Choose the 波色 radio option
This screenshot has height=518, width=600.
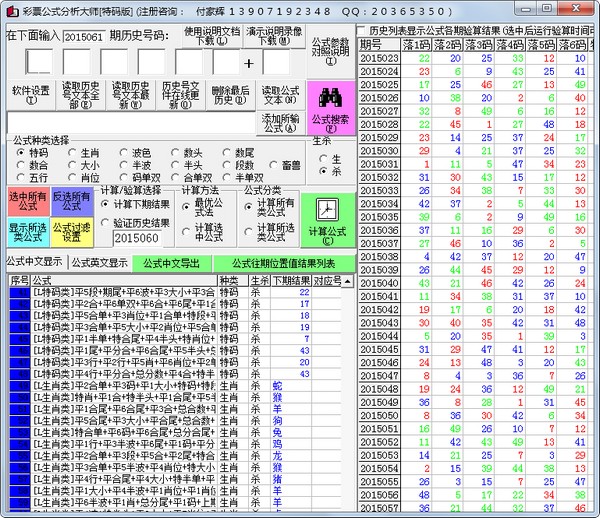coord(126,152)
